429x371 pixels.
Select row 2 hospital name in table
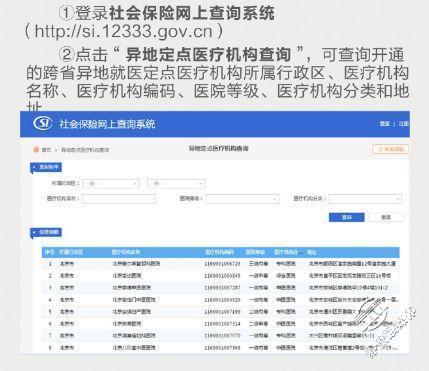pyautogui.click(x=127, y=276)
